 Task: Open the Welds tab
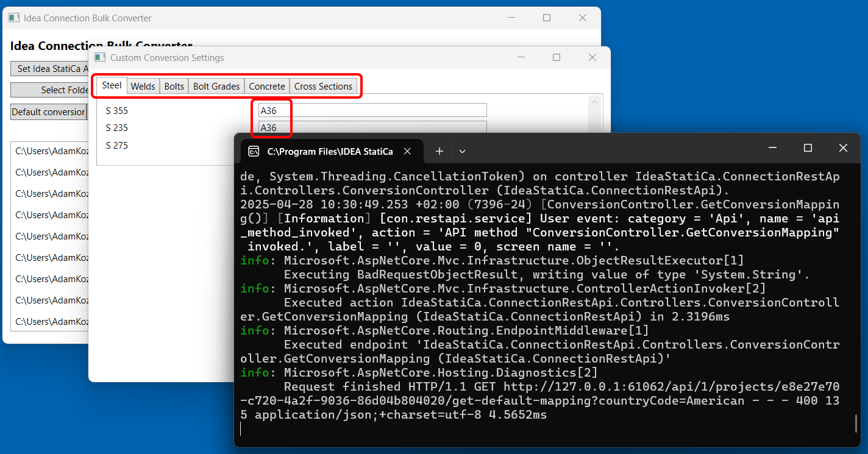(143, 87)
